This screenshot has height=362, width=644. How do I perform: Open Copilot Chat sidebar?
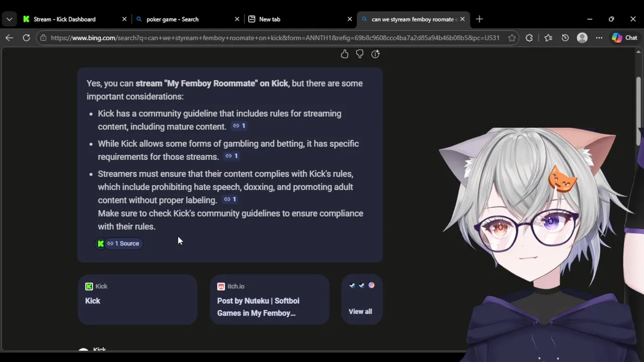point(624,38)
